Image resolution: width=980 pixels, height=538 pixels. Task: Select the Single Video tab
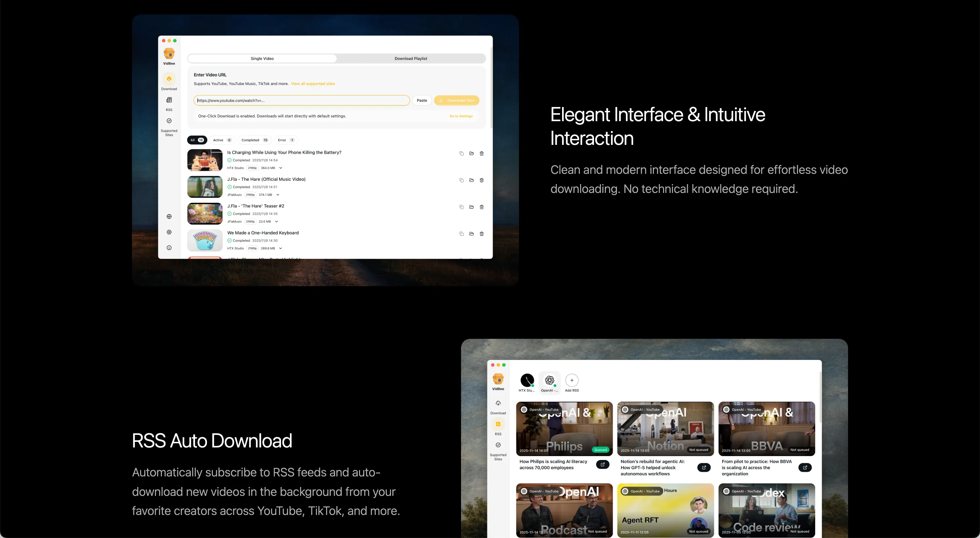click(262, 59)
